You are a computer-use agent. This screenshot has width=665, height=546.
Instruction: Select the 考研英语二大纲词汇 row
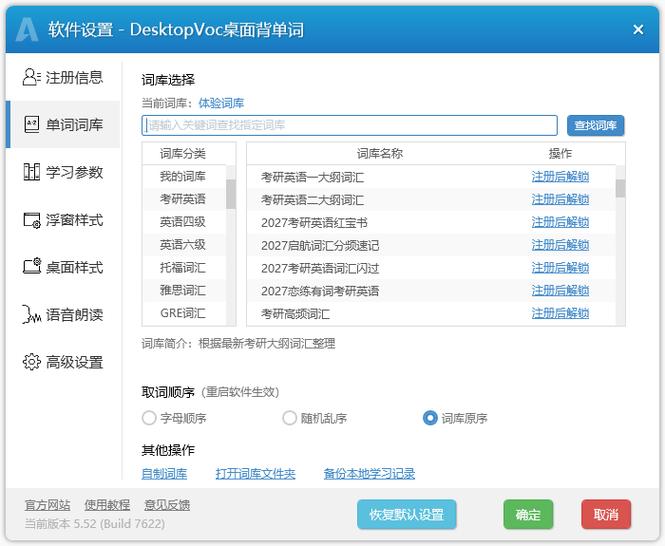(431, 199)
